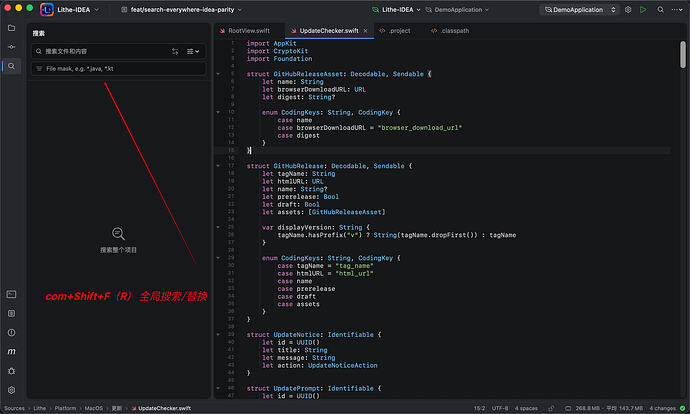Open the Debug bug icon in left sidebar
The image size is (690, 414).
coord(11,371)
